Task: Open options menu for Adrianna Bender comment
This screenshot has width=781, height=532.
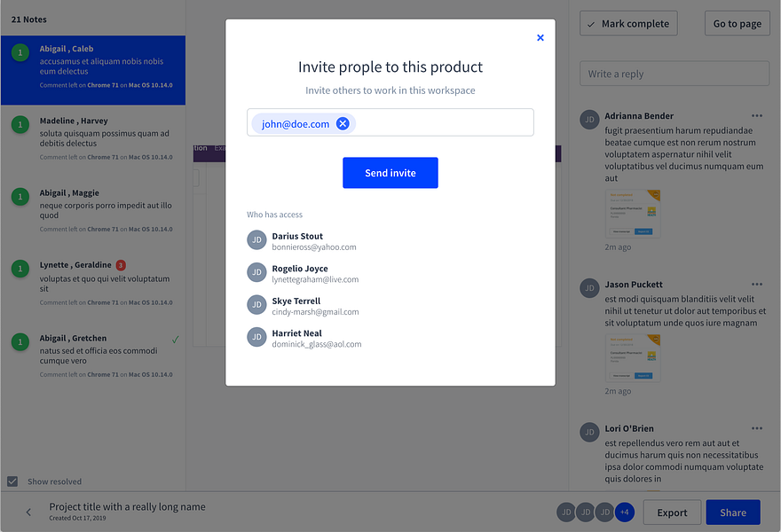Action: click(x=756, y=116)
